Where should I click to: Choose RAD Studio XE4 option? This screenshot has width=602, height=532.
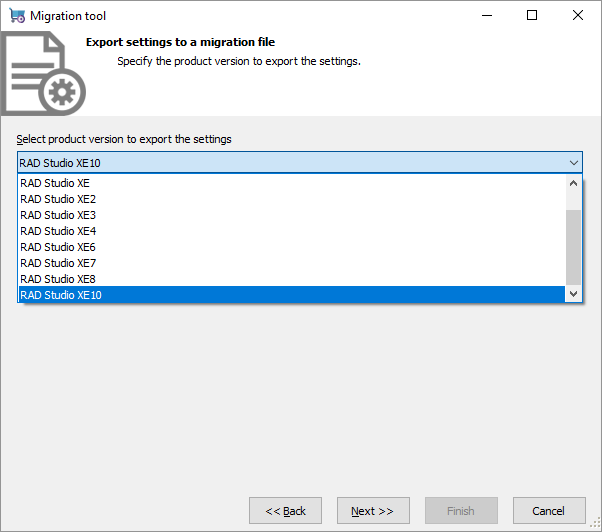[58, 231]
